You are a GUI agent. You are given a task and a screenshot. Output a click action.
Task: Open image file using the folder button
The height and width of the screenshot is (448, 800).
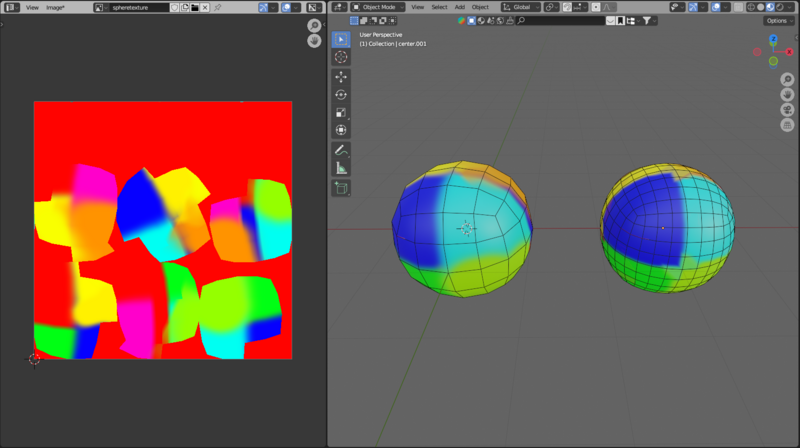pyautogui.click(x=194, y=7)
